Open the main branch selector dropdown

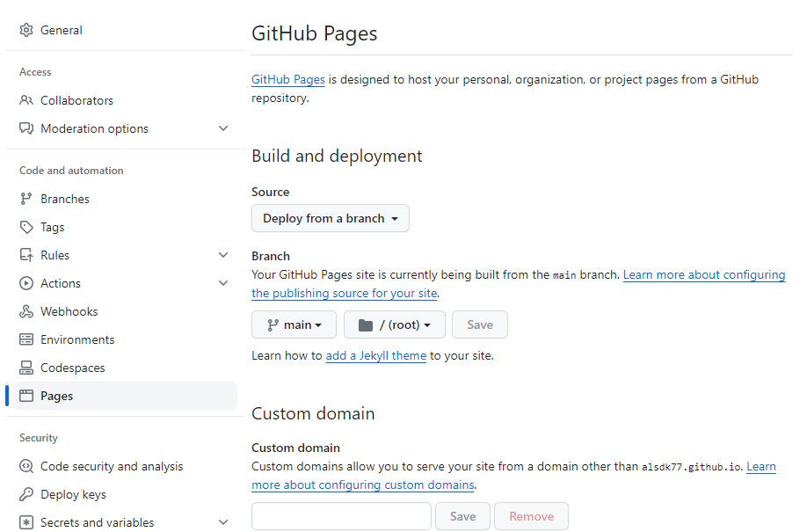(x=294, y=325)
